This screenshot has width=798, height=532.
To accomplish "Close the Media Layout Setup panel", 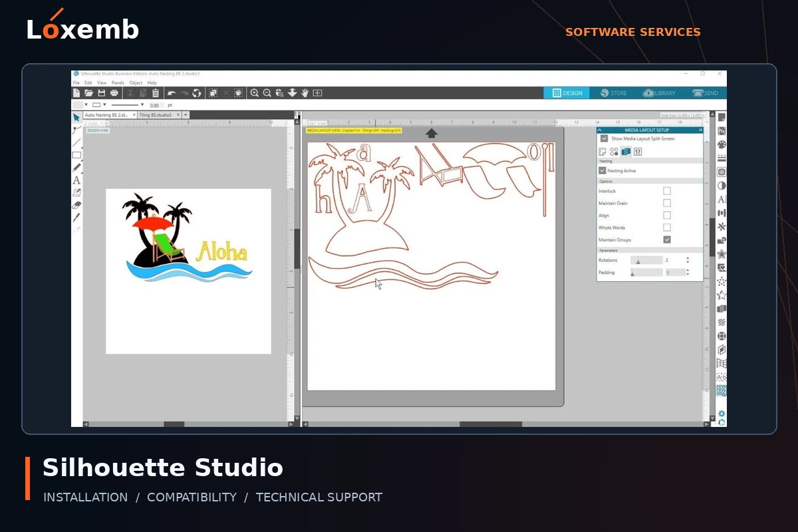I will pos(700,130).
